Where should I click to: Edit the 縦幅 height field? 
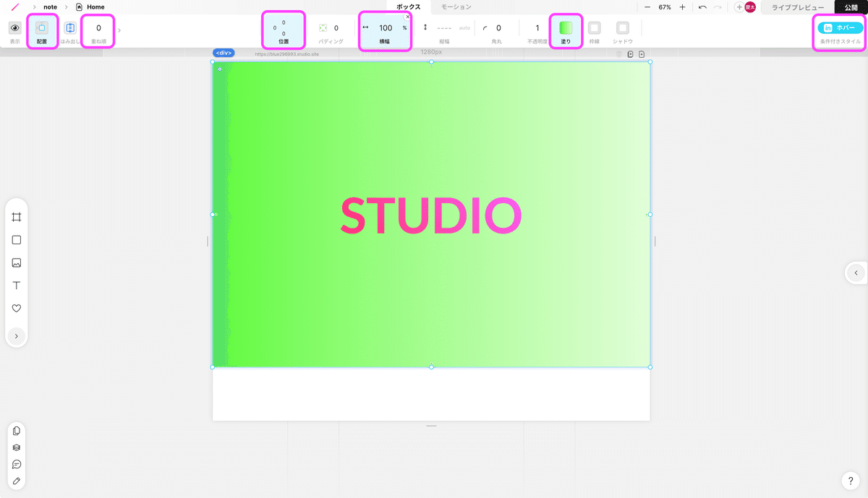(444, 28)
